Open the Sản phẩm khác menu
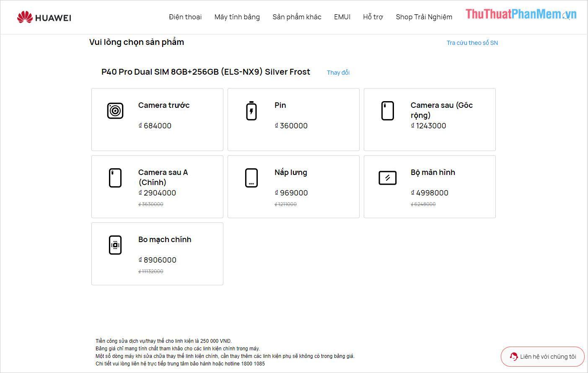This screenshot has height=373, width=588. tap(297, 17)
